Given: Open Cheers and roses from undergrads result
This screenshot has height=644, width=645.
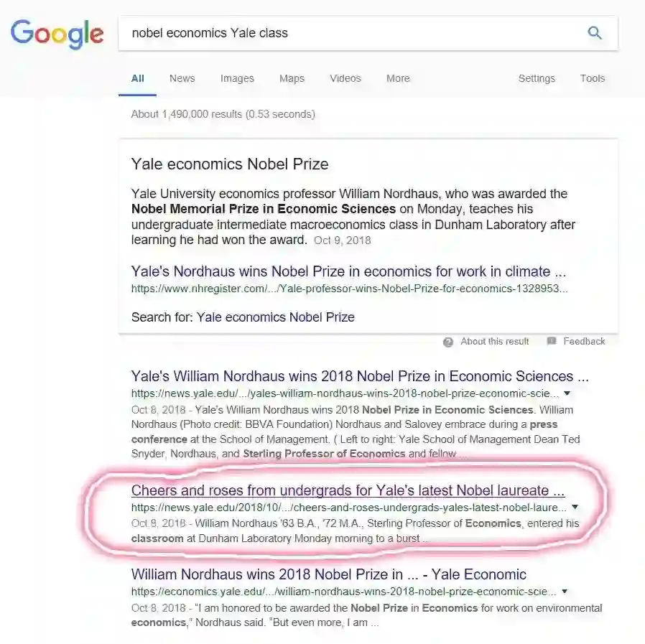Looking at the screenshot, I should tap(348, 491).
